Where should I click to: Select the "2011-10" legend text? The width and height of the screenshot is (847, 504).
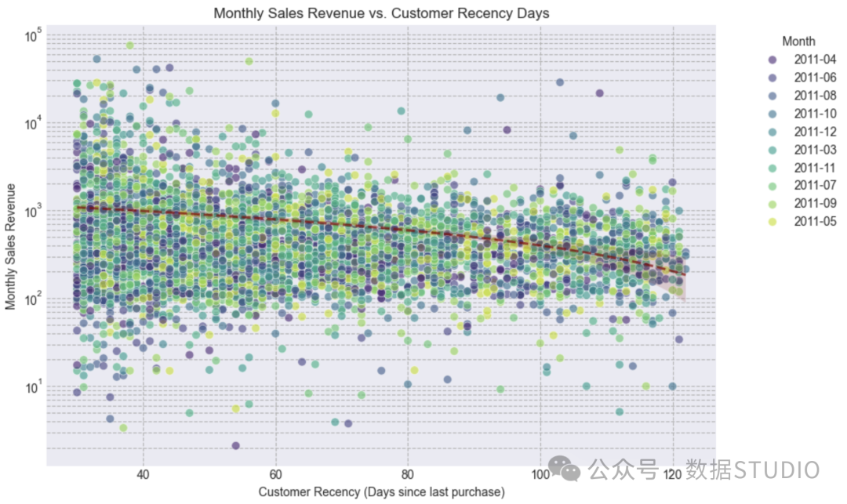tap(815, 114)
